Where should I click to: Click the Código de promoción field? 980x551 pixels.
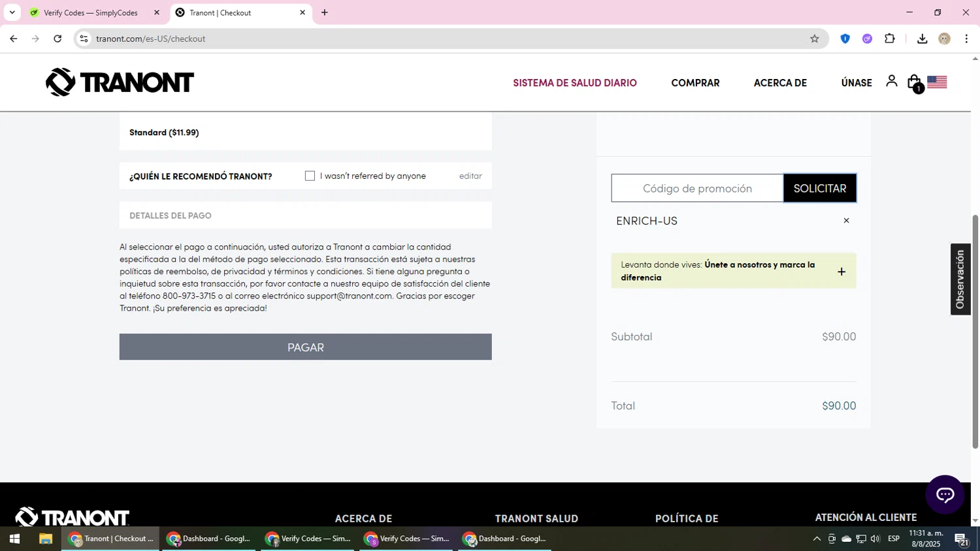[697, 188]
